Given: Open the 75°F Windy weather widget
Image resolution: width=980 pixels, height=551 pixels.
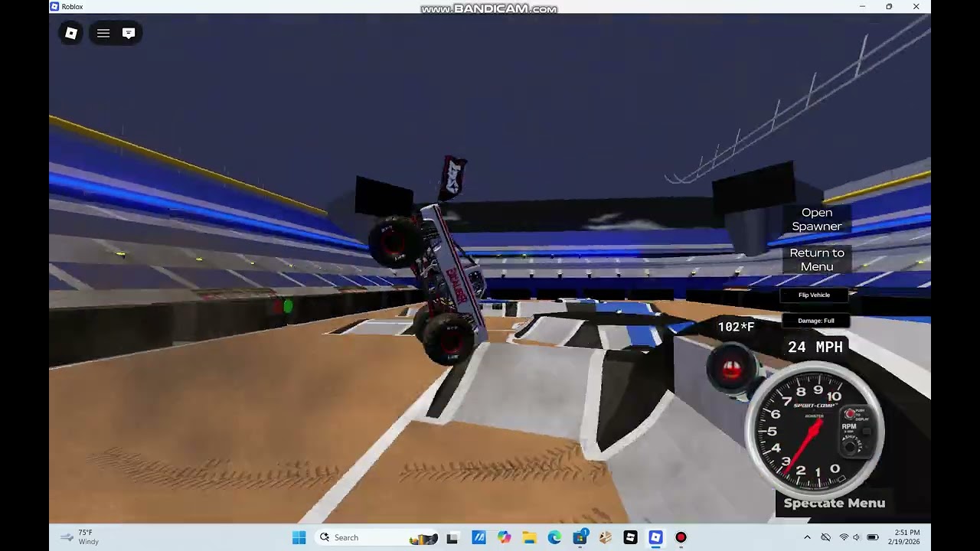Looking at the screenshot, I should [x=80, y=537].
